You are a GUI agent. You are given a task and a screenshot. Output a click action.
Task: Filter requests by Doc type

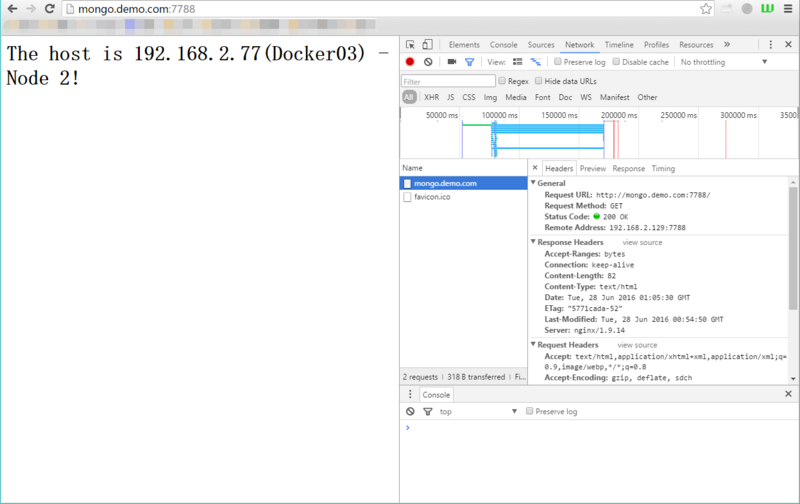click(565, 97)
